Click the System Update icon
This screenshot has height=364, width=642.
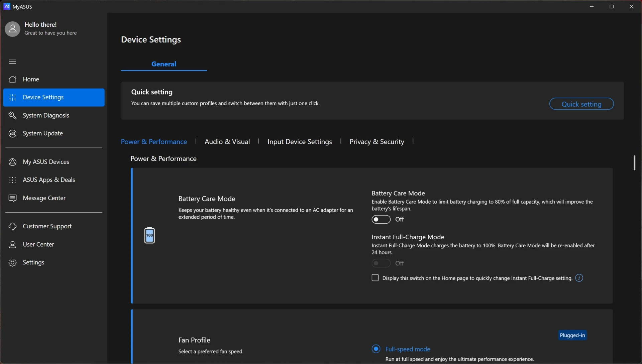coord(12,133)
